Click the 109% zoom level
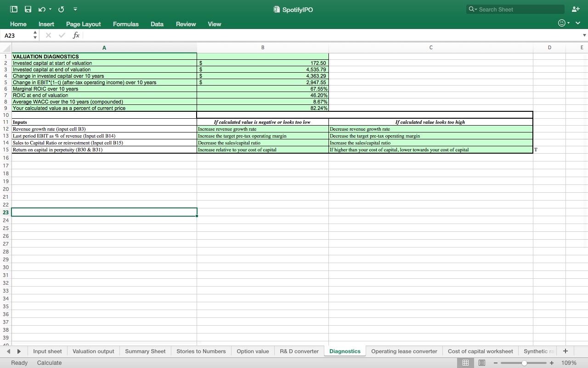 (569, 363)
